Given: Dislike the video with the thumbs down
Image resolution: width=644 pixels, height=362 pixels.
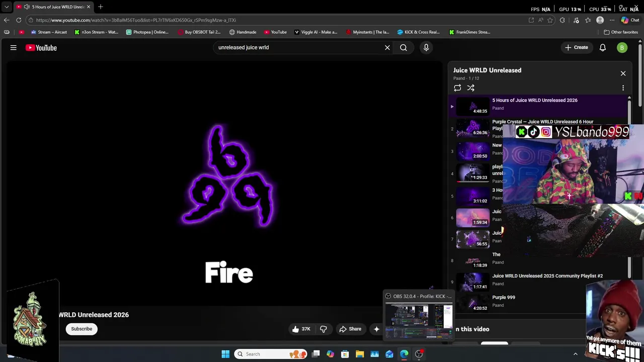Looking at the screenshot, I should (324, 329).
